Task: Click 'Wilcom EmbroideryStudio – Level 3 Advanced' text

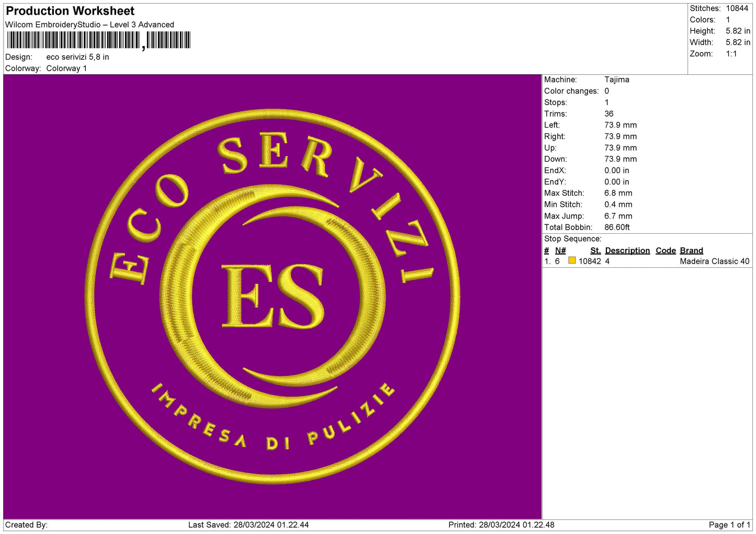Action: tap(89, 25)
